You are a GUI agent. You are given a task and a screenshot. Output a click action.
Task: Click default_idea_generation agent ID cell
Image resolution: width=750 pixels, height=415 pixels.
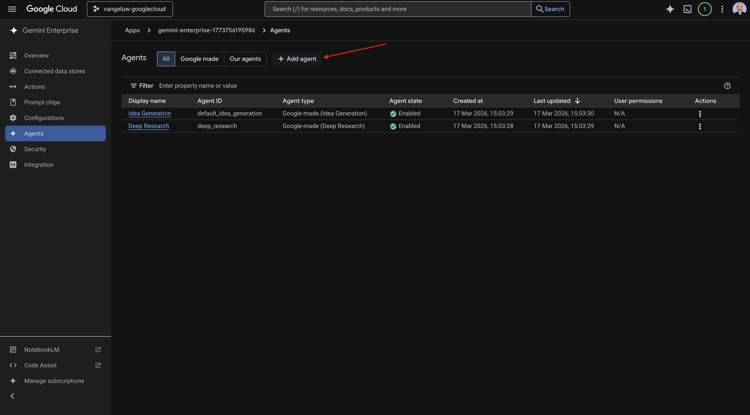pyautogui.click(x=230, y=114)
